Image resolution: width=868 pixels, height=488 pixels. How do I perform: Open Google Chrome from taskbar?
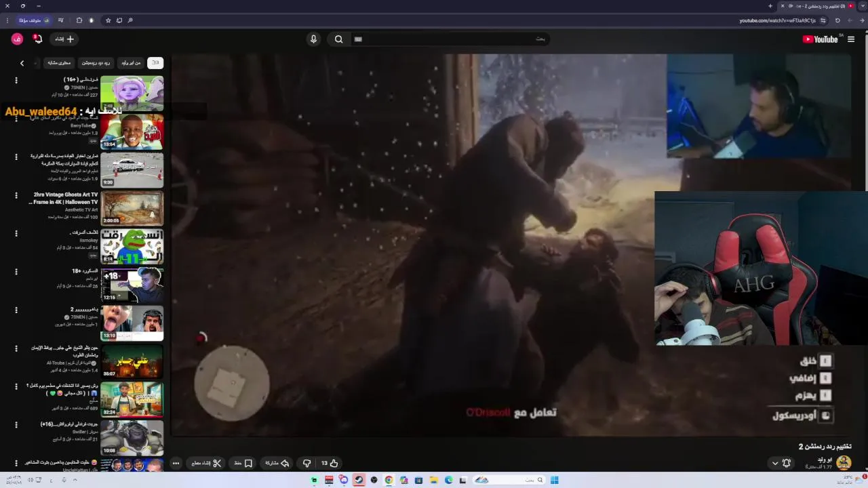pos(389,480)
